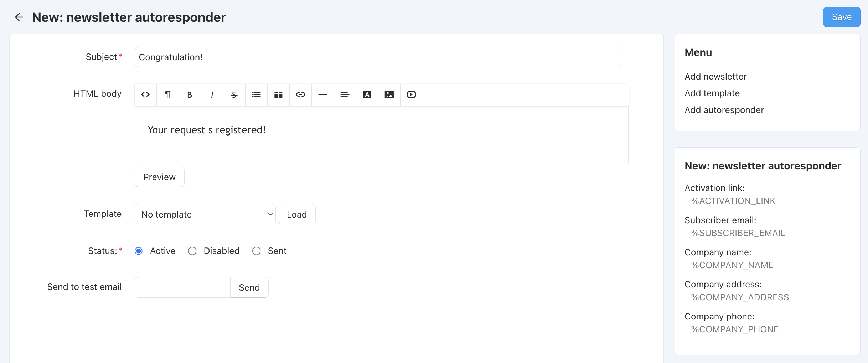Viewport: 868px width, 363px height.
Task: Select the Disabled status radio
Action: pos(192,251)
